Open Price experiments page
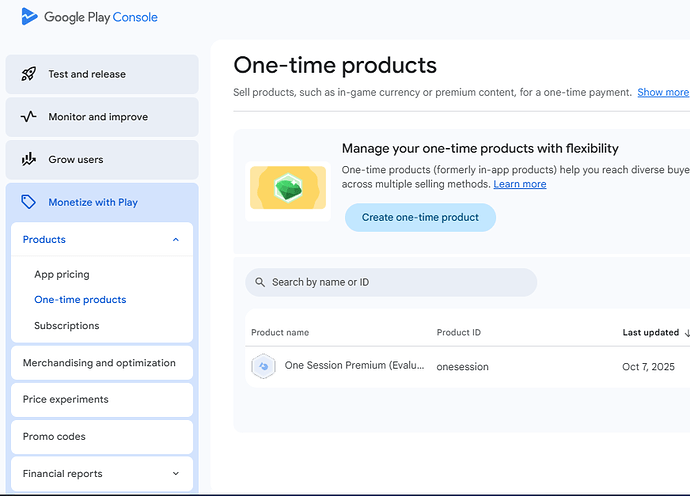Image resolution: width=690 pixels, height=496 pixels. coord(102,400)
